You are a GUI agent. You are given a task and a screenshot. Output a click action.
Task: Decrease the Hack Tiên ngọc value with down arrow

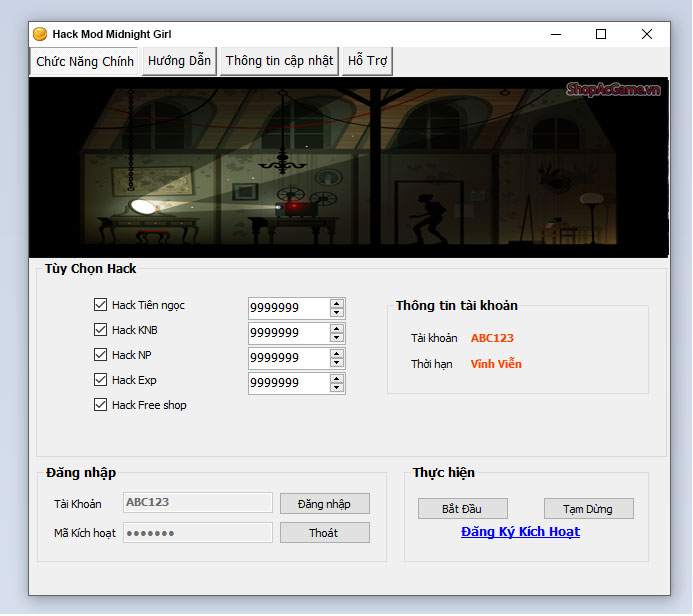click(337, 312)
